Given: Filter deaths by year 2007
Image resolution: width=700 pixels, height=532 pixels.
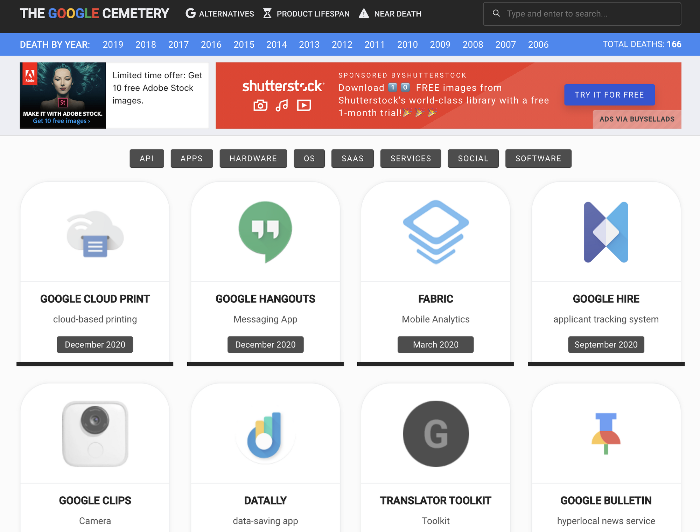Looking at the screenshot, I should click(505, 45).
